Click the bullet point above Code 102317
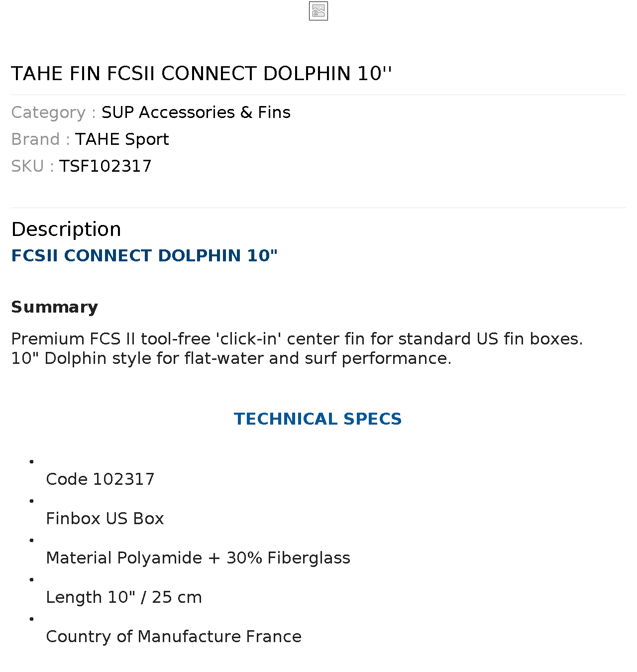Image resolution: width=637 pixels, height=672 pixels. 32,461
